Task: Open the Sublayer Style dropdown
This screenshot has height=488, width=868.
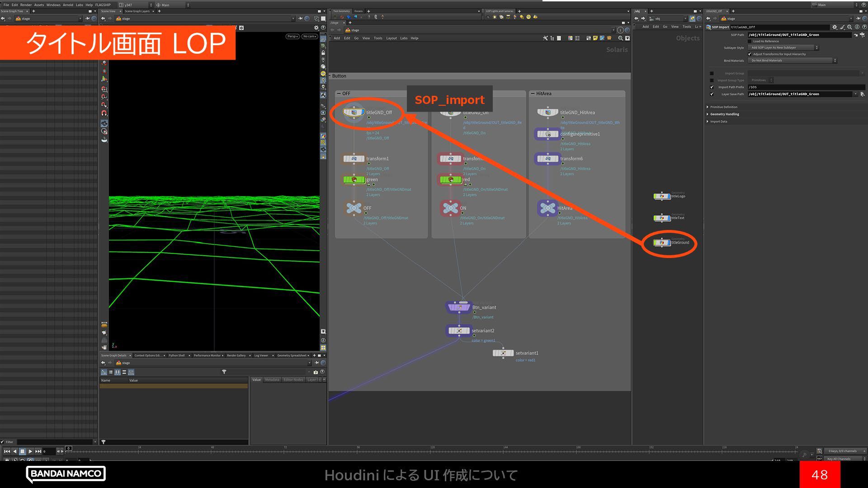Action: click(783, 47)
